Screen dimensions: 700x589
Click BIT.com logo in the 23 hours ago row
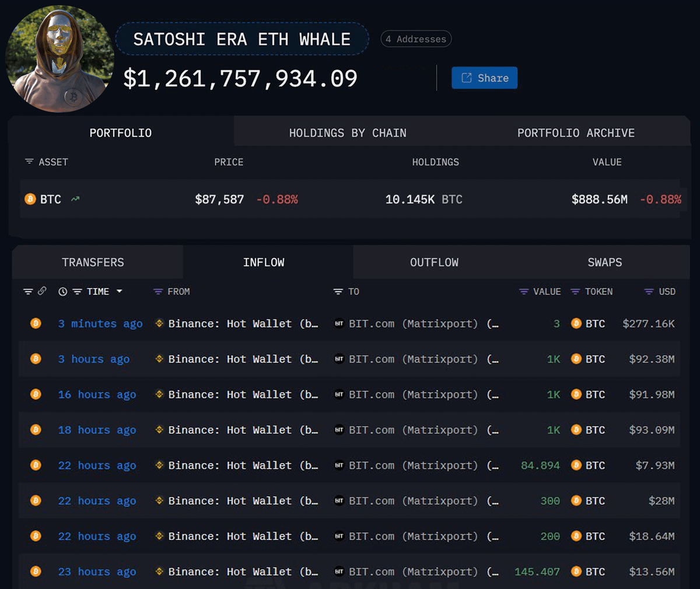point(339,572)
